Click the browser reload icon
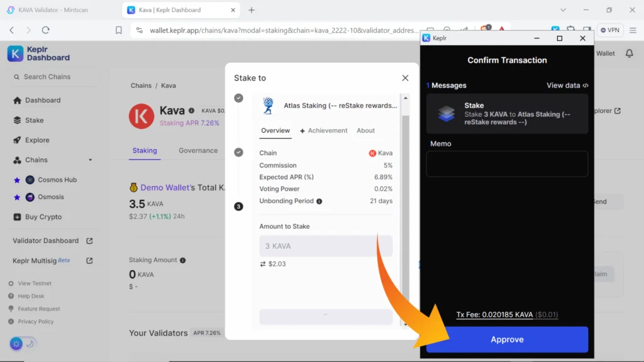644x362 pixels. 45,30
